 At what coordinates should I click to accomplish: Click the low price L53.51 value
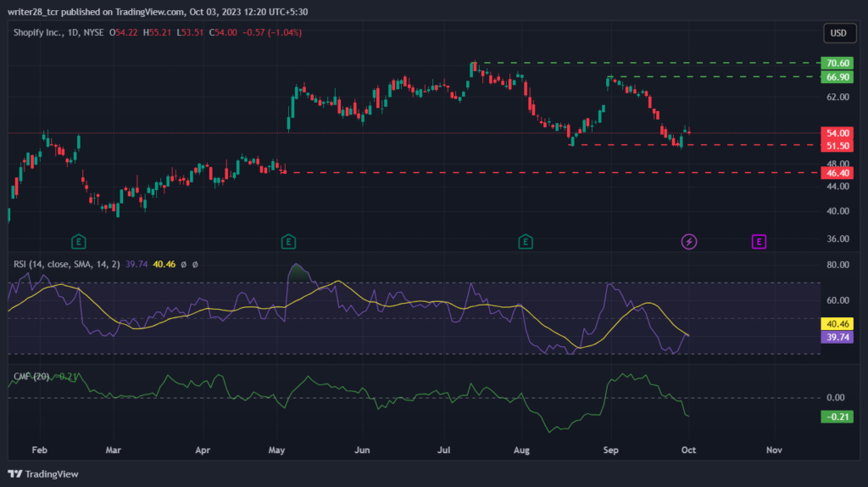pyautogui.click(x=190, y=33)
